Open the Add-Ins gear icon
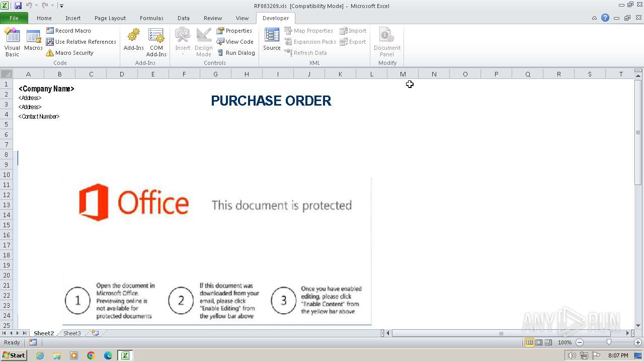The height and width of the screenshot is (362, 644). click(133, 35)
